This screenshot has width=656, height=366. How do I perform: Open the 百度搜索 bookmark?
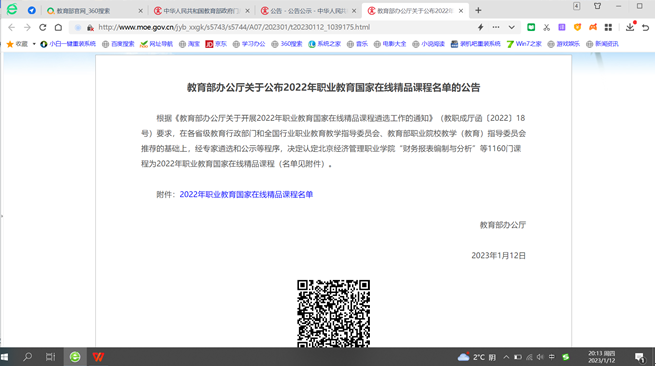[118, 44]
